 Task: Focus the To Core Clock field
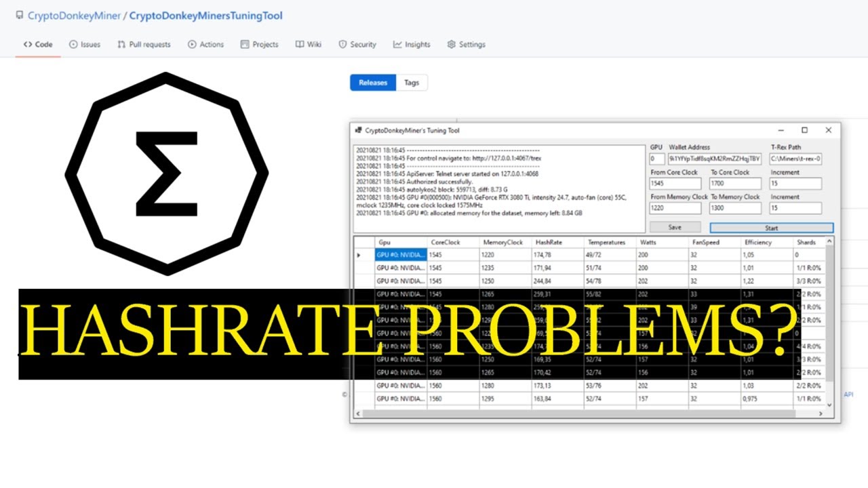[736, 183]
